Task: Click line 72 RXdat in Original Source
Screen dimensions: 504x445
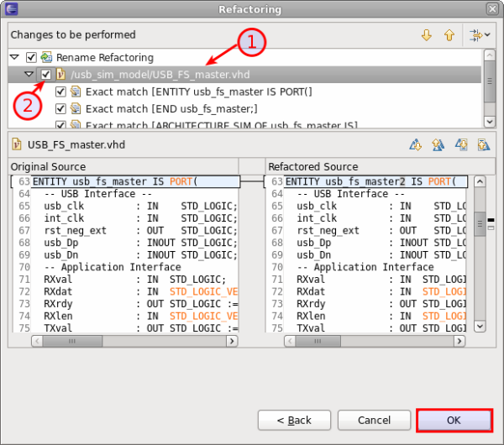Action: 135,291
